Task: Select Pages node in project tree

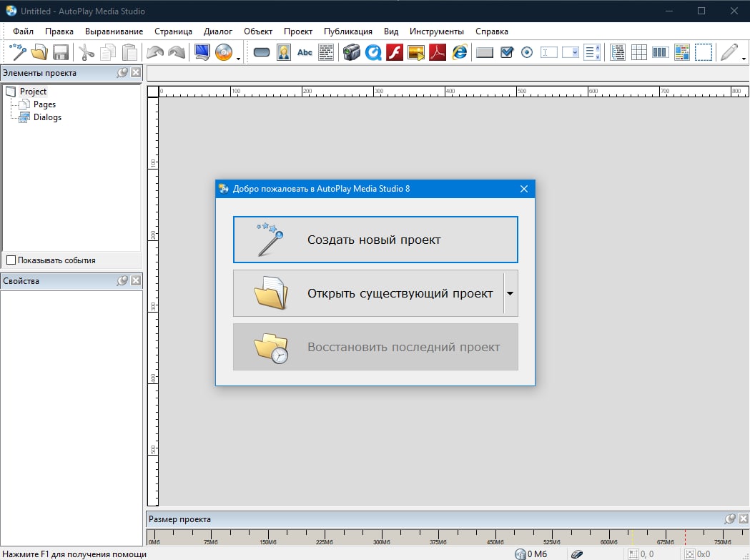Action: pos(44,104)
